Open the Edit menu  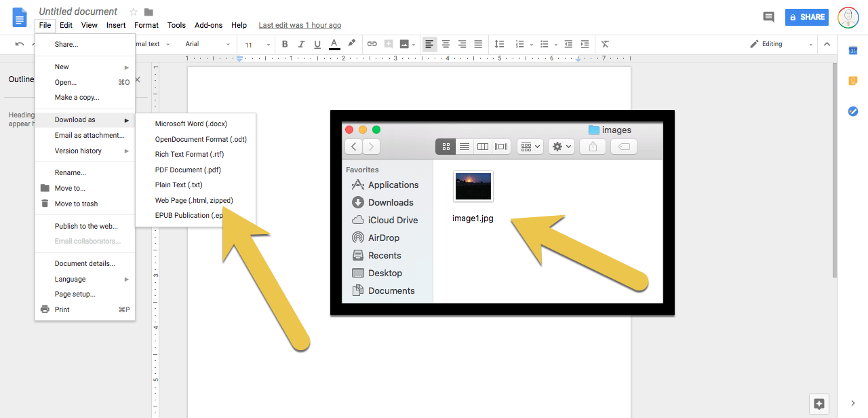(66, 25)
